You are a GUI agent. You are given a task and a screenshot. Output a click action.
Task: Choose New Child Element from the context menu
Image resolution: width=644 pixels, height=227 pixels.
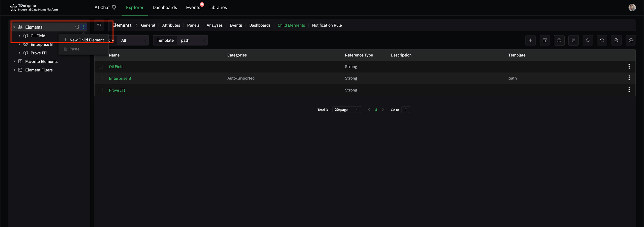(87, 40)
